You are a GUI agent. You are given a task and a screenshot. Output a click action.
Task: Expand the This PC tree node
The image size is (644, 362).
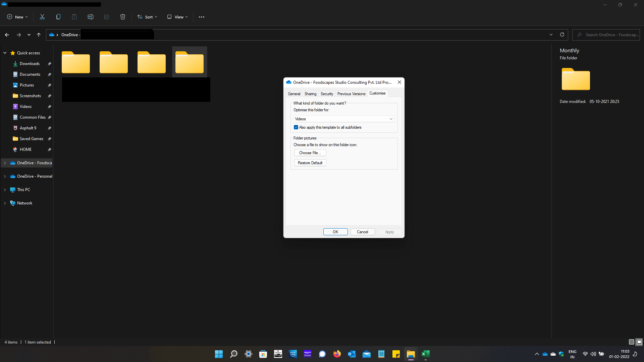[5, 190]
